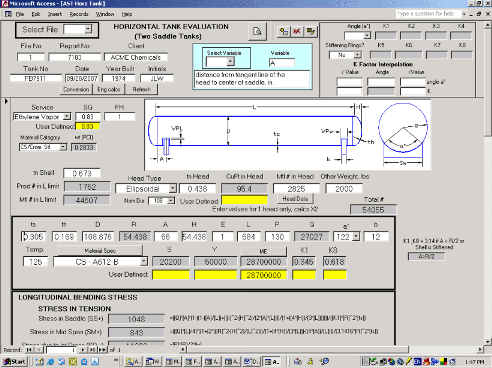Open the Select File dropdown
Viewport: 492px width, 368px height.
(x=88, y=29)
